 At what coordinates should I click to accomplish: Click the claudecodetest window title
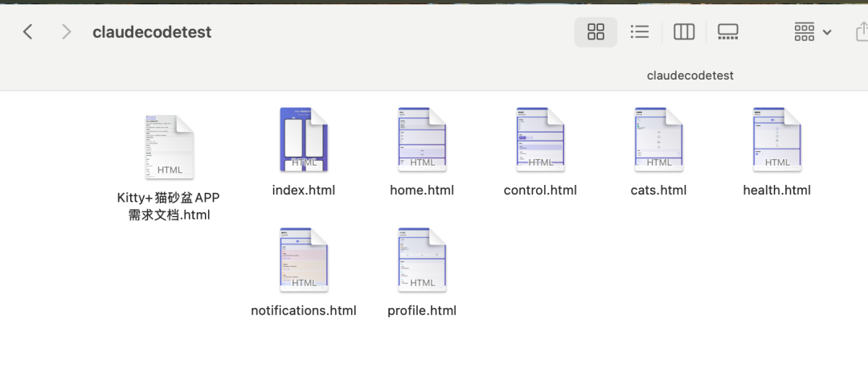pyautogui.click(x=152, y=32)
